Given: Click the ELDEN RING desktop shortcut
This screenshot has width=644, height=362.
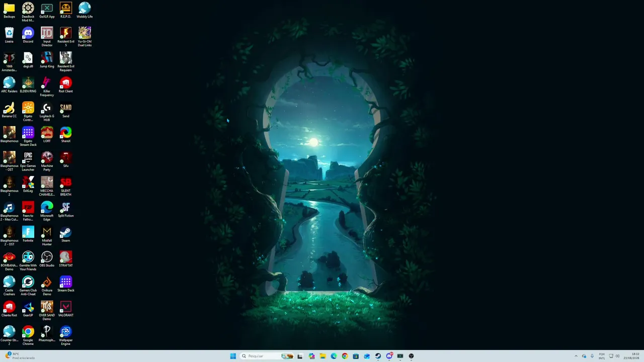Looking at the screenshot, I should coord(28,85).
